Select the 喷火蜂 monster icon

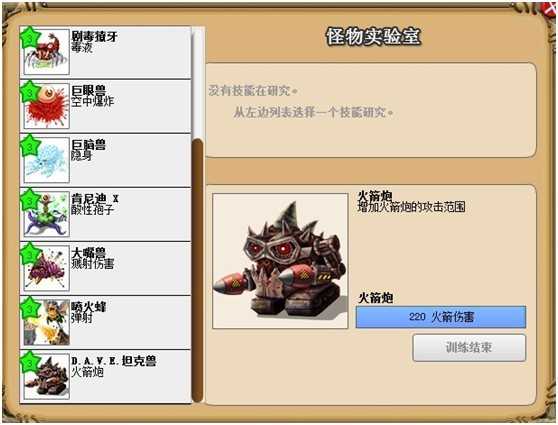tap(46, 322)
